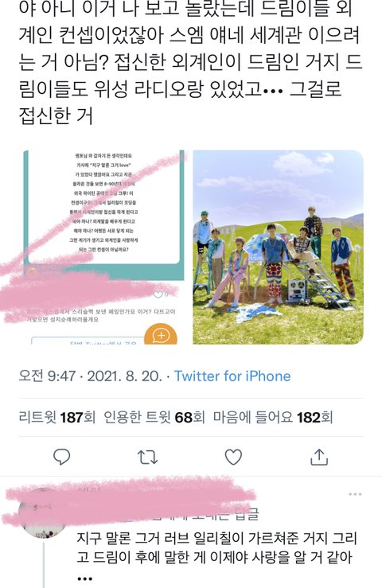Tap the retweet arrows icon
Image resolution: width=382 pixels, height=588 pixels.
pyautogui.click(x=147, y=458)
